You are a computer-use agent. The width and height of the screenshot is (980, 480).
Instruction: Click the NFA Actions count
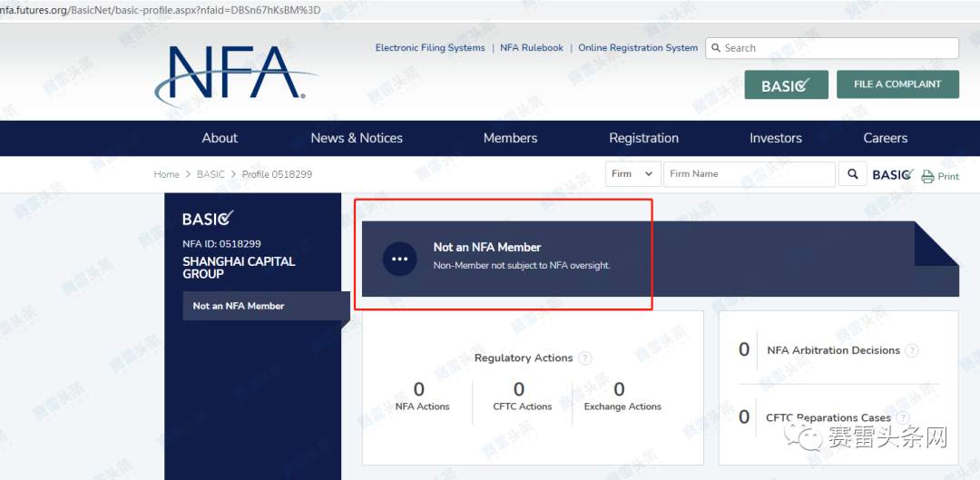418,389
